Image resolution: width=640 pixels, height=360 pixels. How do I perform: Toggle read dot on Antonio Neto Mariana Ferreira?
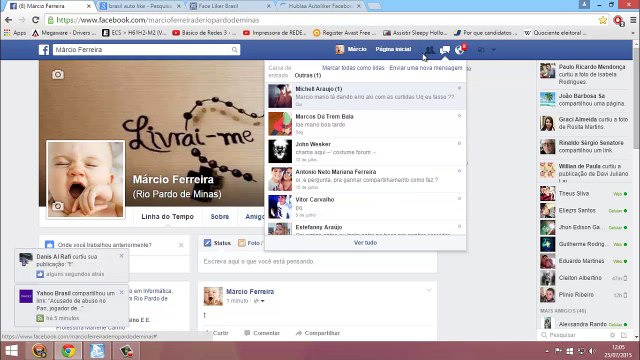(459, 171)
